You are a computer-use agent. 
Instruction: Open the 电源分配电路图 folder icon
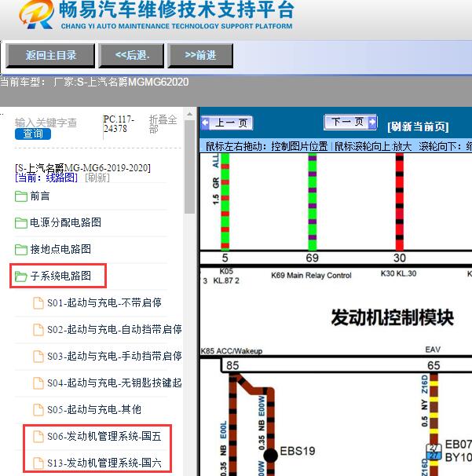point(21,223)
